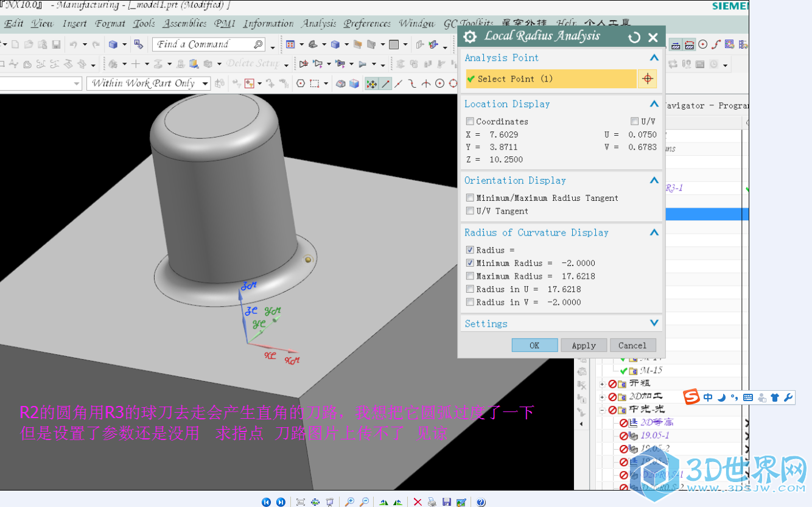Open the Point Dialog crosshair button

(x=648, y=79)
